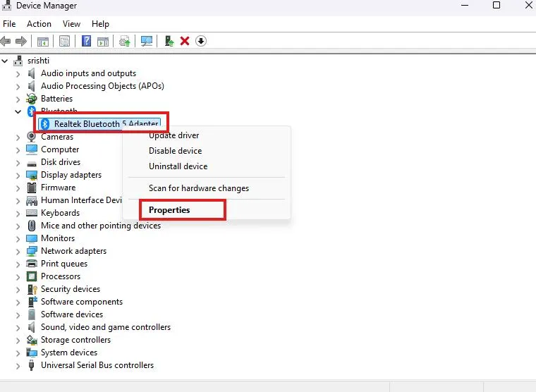Click the Disable device down-arrow icon
This screenshot has width=536, height=392.
[201, 42]
